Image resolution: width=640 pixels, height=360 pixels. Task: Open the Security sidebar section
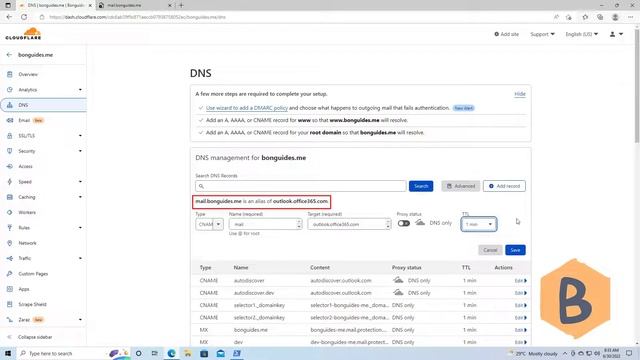27,151
